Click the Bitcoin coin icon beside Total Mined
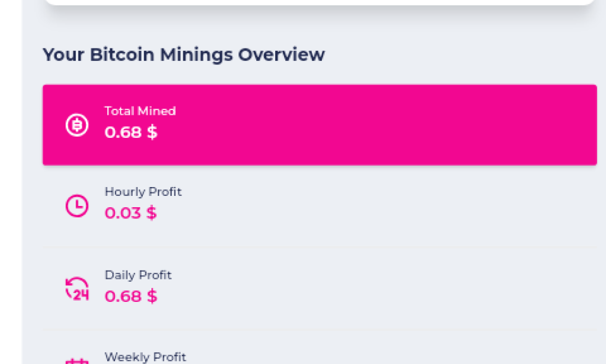 [x=76, y=124]
